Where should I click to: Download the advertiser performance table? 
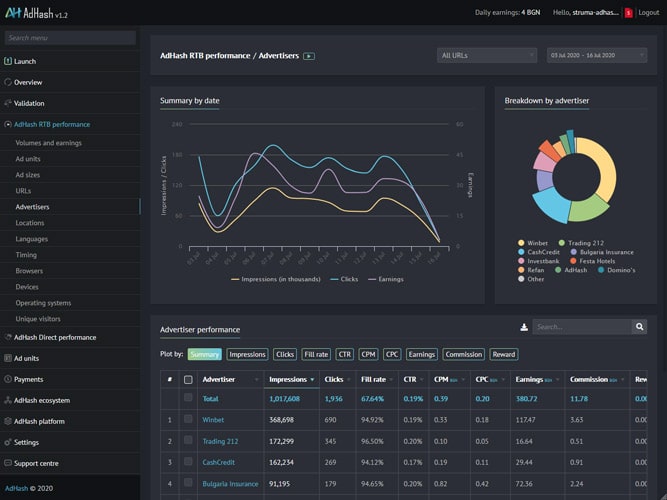524,327
